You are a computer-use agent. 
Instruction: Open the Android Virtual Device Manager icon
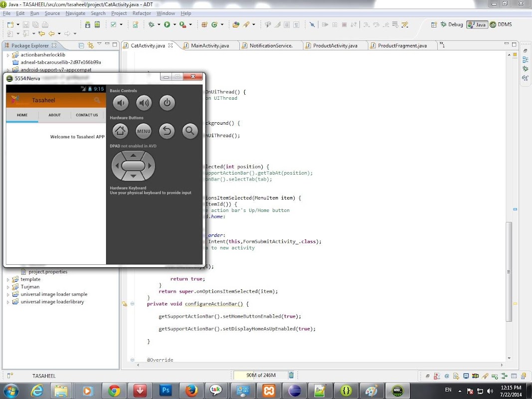pyautogui.click(x=97, y=24)
